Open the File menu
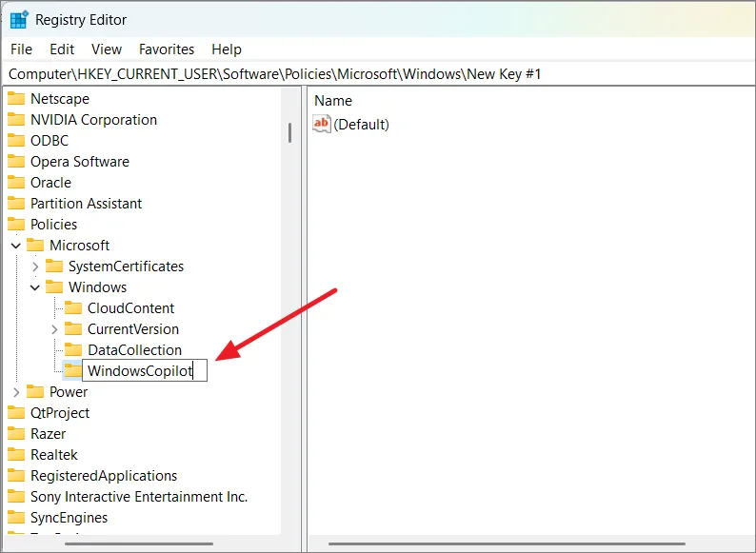756x553 pixels. (x=21, y=49)
